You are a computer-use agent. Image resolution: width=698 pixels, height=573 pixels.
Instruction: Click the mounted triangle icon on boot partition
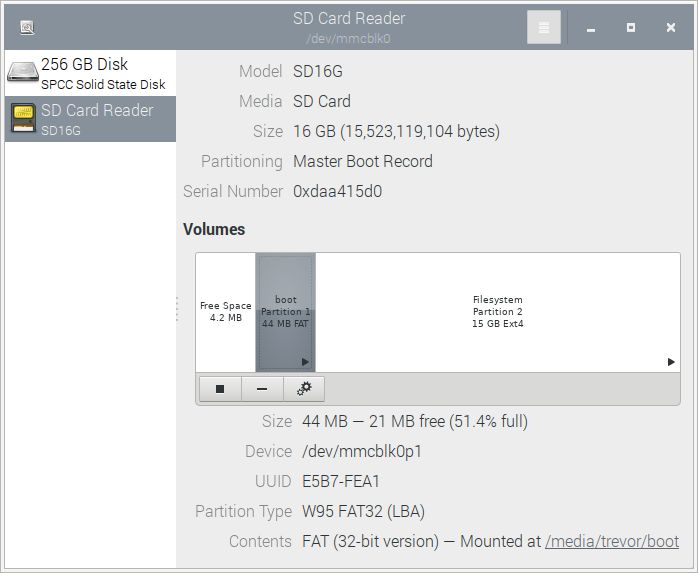305,362
